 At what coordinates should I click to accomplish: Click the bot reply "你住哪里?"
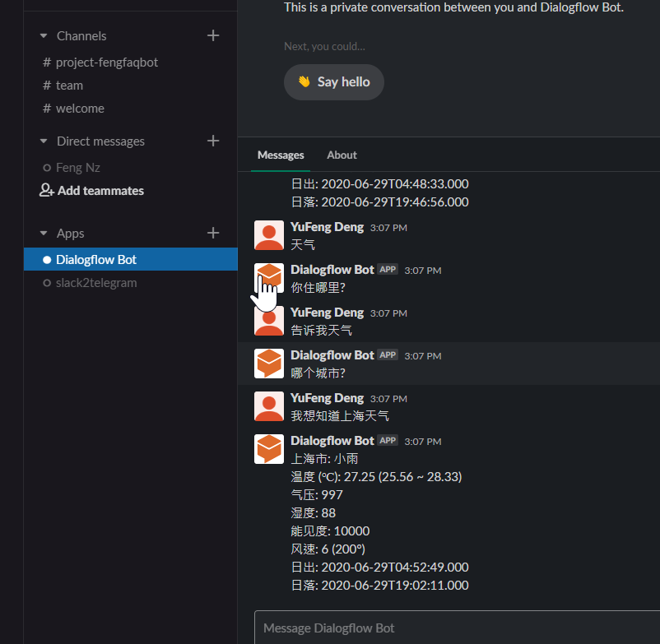click(318, 288)
